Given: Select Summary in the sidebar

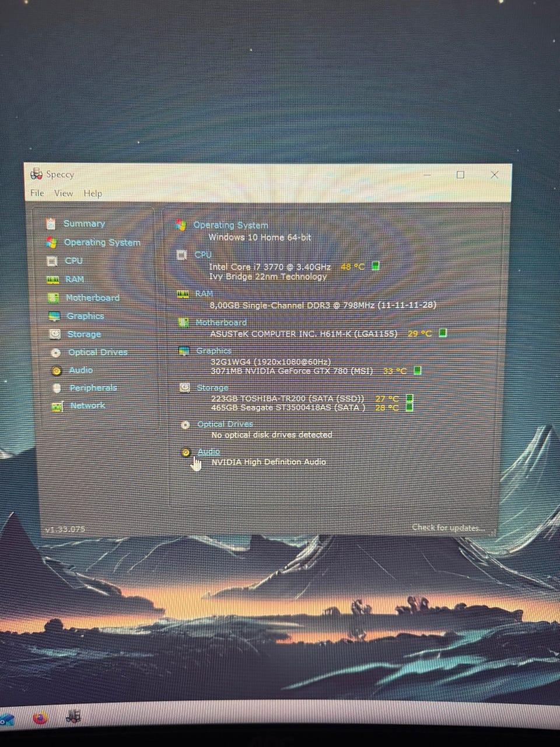Looking at the screenshot, I should click(84, 224).
